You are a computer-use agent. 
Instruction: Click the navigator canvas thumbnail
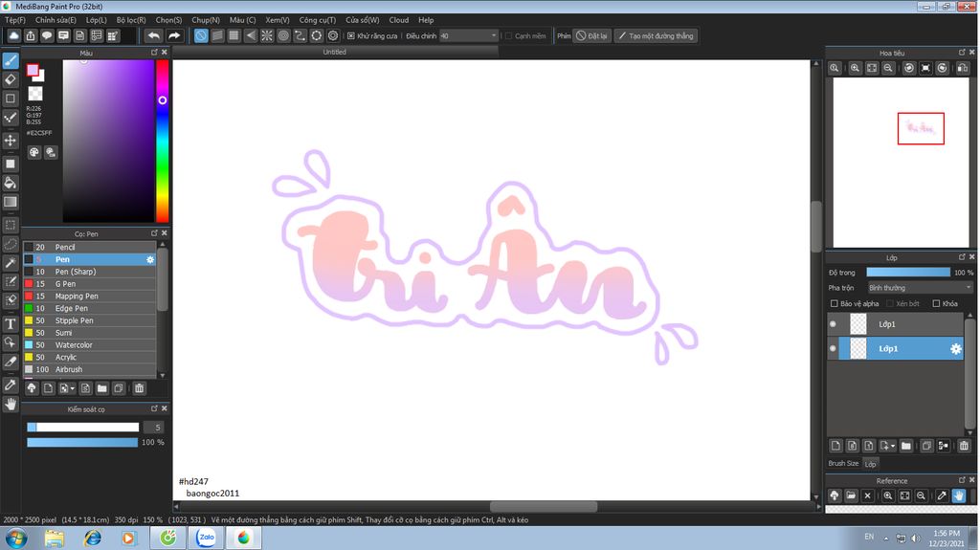pyautogui.click(x=901, y=163)
